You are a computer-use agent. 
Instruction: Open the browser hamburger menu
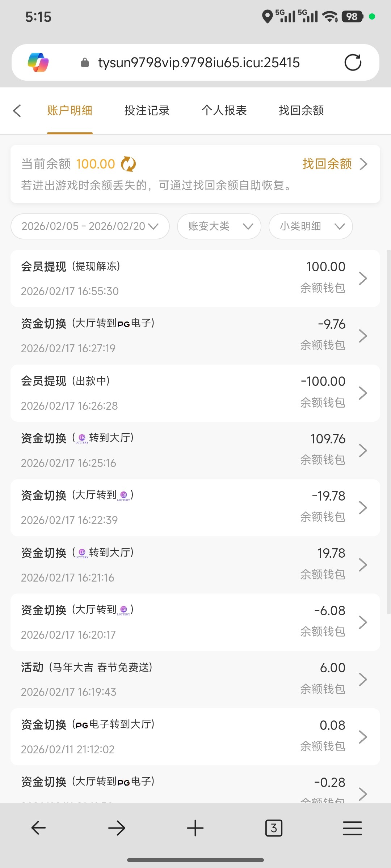(352, 828)
